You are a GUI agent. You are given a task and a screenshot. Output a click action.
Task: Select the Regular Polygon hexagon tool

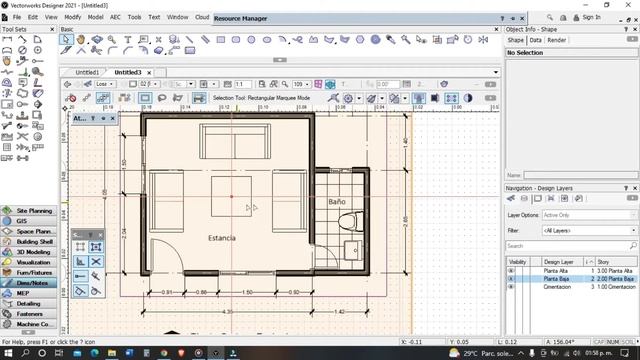[x=360, y=40]
